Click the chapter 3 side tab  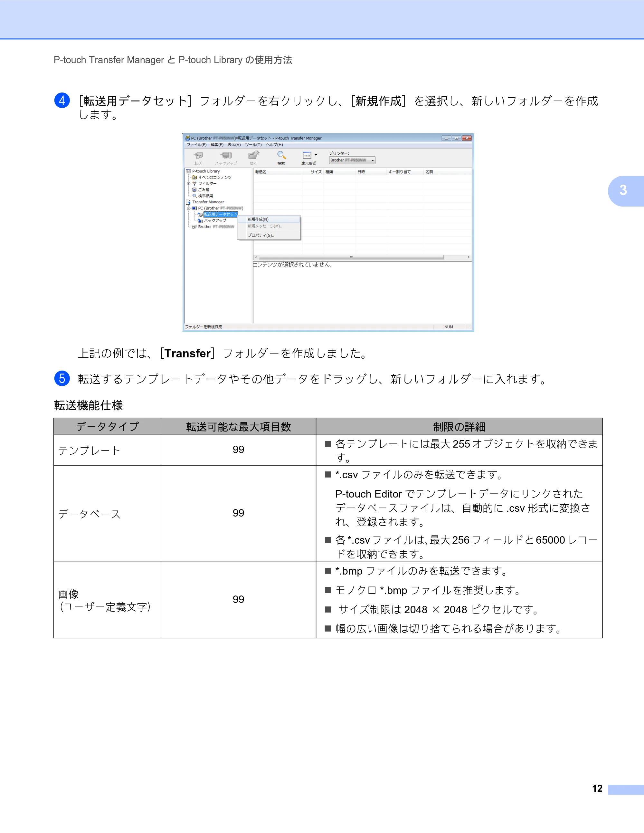(626, 191)
